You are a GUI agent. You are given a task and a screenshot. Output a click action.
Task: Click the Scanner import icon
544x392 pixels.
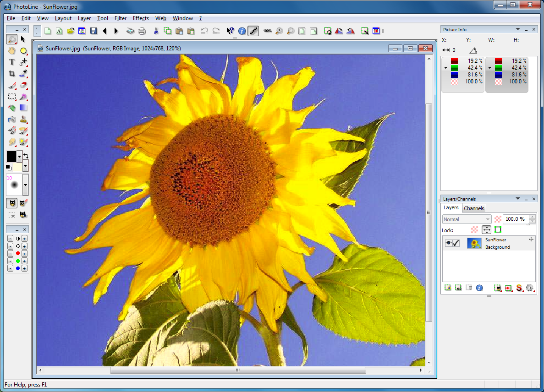(130, 31)
